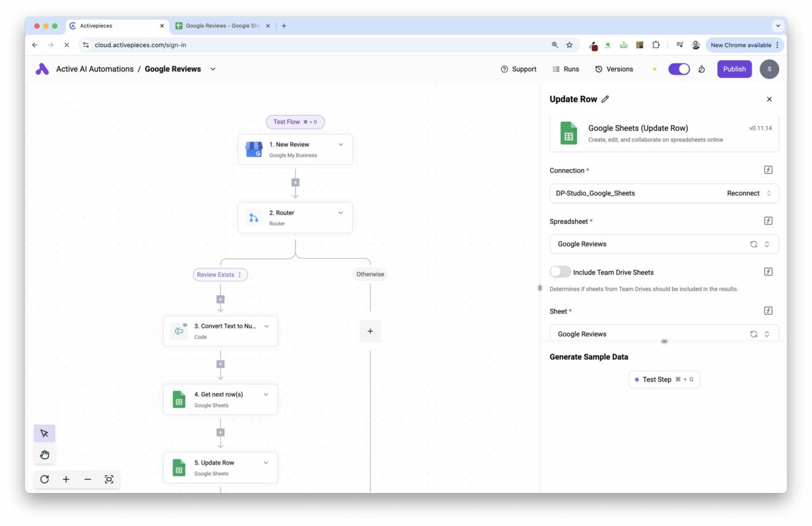Expand Router step options
Screen dimensions: 812x526
pyautogui.click(x=341, y=213)
